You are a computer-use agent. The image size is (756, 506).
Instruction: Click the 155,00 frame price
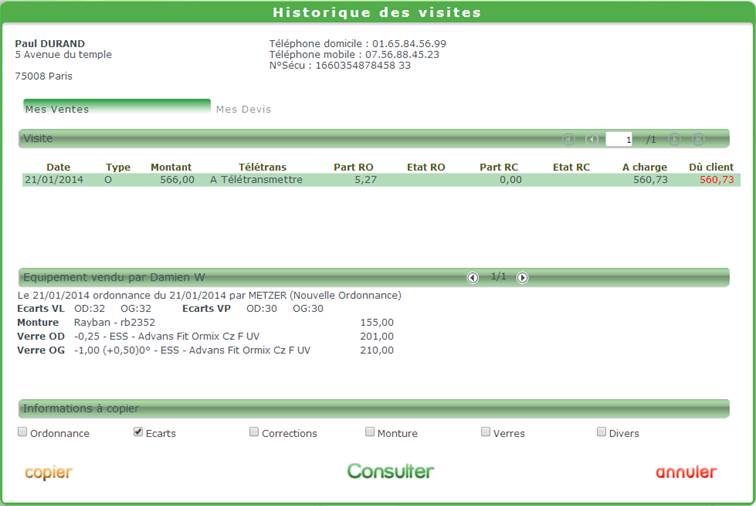[377, 322]
